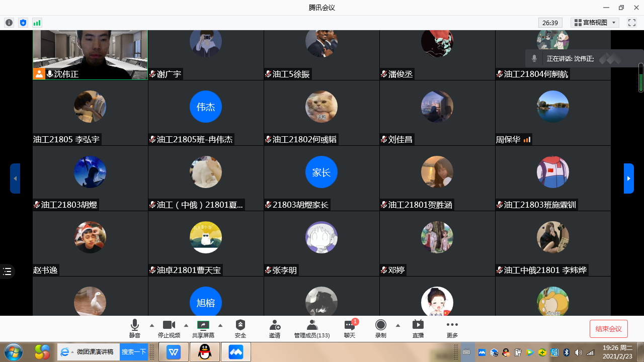Viewport: 644px width, 362px height.
Task: Expand video options arrow beside 停止视频
Action: 186,325
